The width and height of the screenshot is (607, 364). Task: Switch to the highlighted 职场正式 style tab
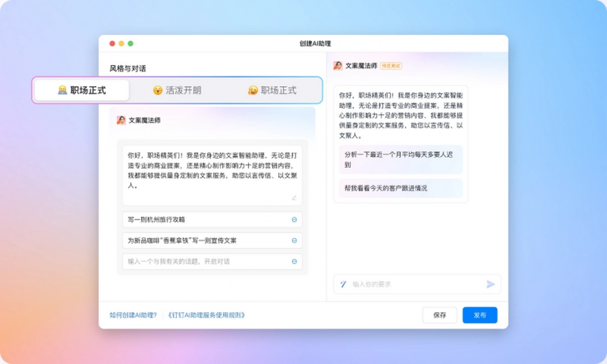(81, 90)
